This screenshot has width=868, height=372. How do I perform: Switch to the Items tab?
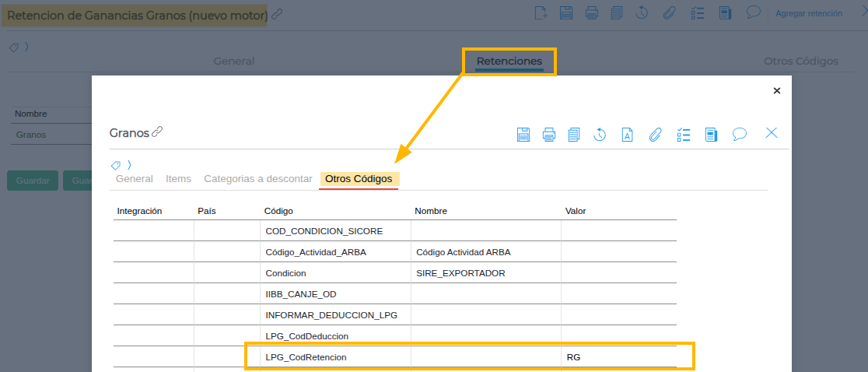[x=178, y=179]
